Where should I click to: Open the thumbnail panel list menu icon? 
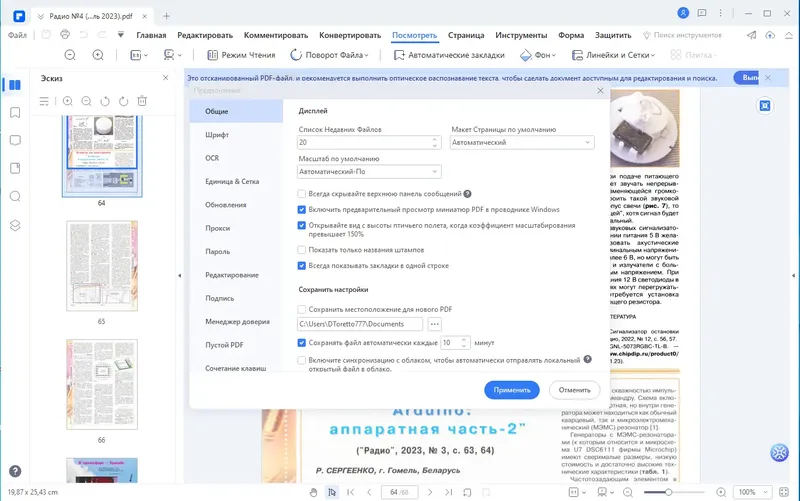pos(44,101)
